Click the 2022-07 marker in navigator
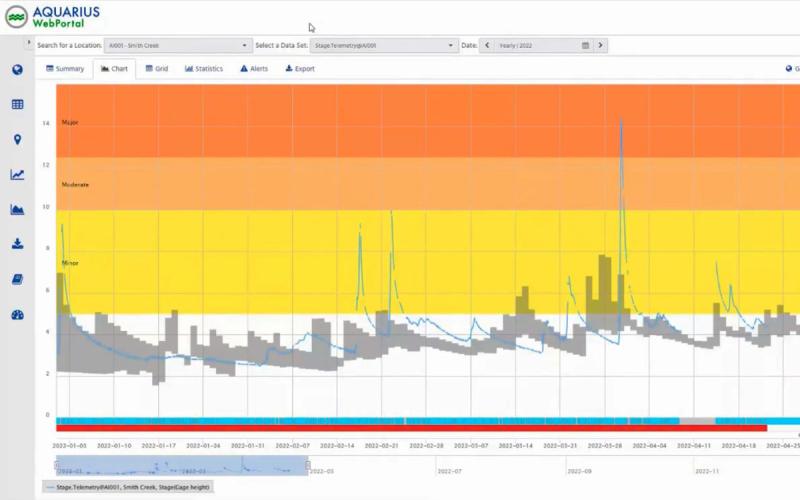 449,471
